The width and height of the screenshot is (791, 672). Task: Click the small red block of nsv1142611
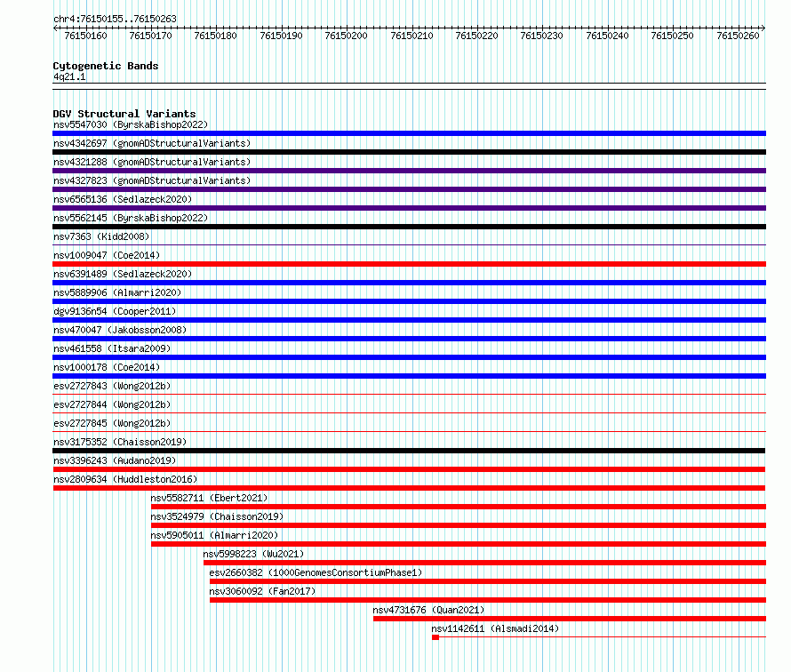[x=435, y=637]
